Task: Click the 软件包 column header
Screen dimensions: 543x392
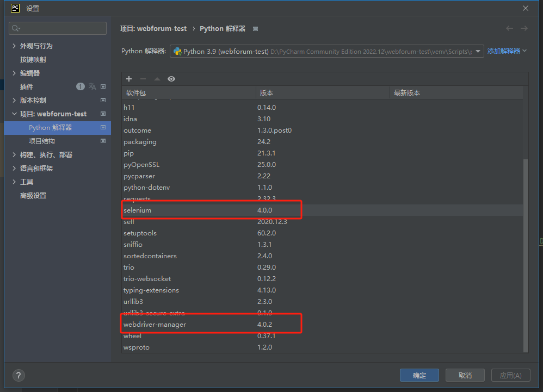Action: (x=189, y=93)
